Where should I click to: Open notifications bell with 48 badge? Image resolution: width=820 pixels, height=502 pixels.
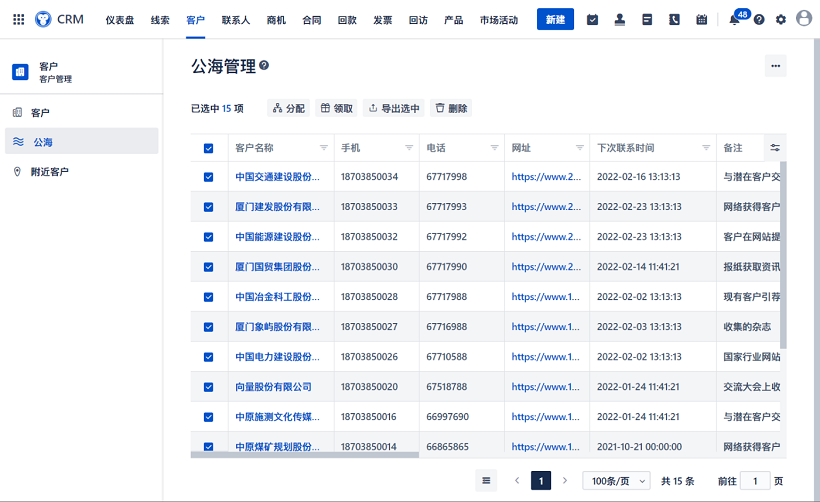point(735,19)
